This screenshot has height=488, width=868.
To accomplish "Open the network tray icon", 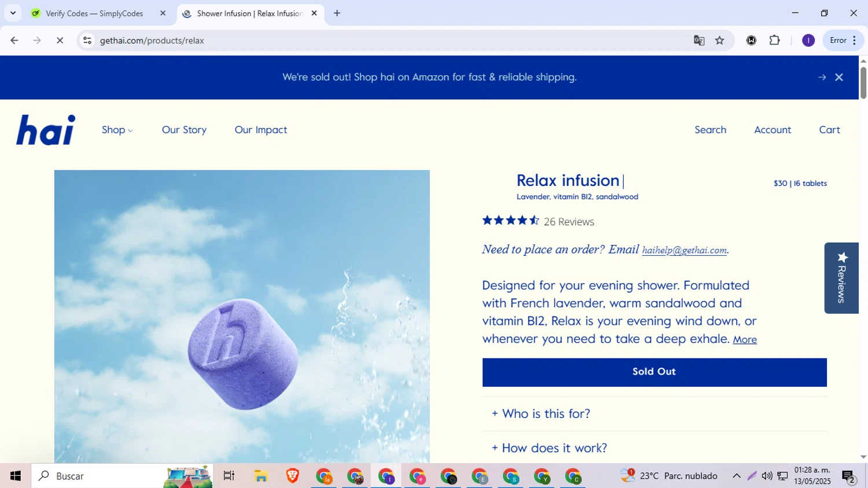I will (782, 476).
